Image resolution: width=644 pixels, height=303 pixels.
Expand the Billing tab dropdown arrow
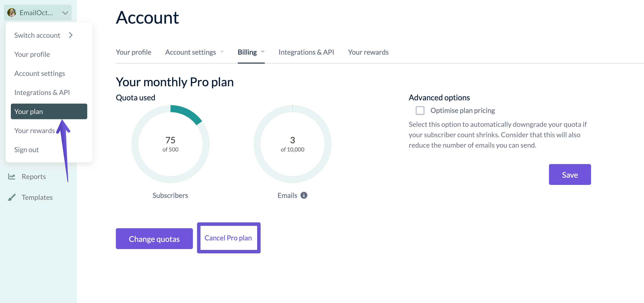click(263, 52)
